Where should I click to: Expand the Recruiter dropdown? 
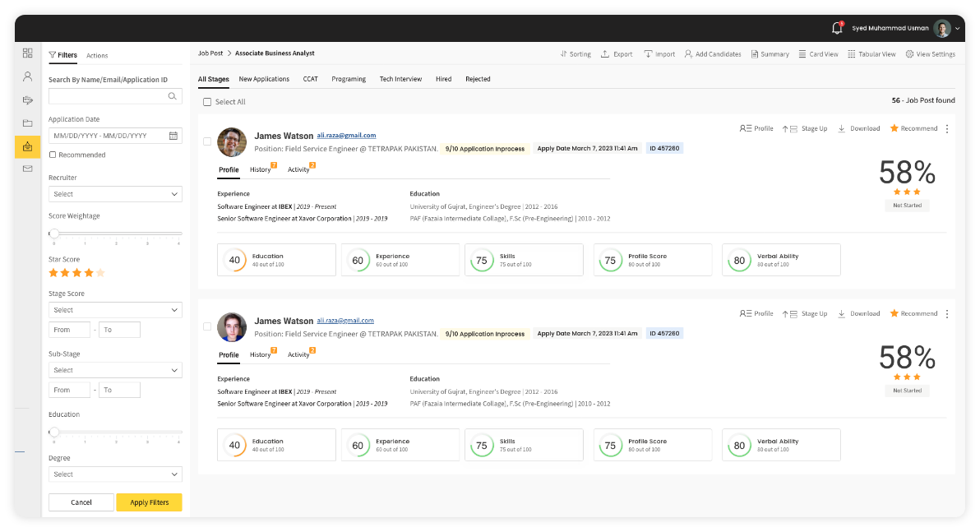pos(115,194)
